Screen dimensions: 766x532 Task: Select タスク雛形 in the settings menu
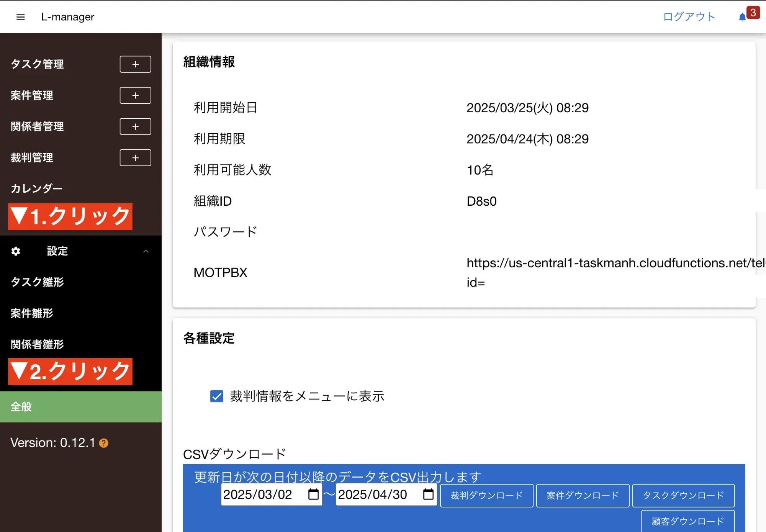click(37, 282)
